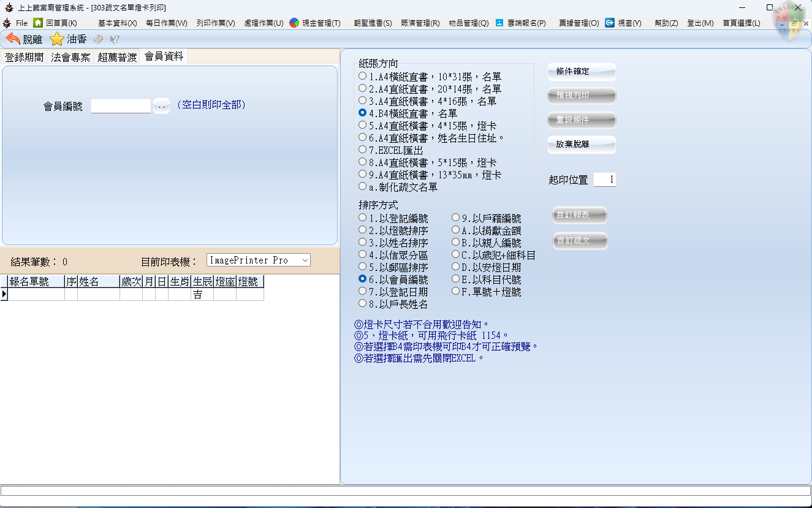
Task: Choose sort by 3.以姓名排序
Action: [x=363, y=242]
